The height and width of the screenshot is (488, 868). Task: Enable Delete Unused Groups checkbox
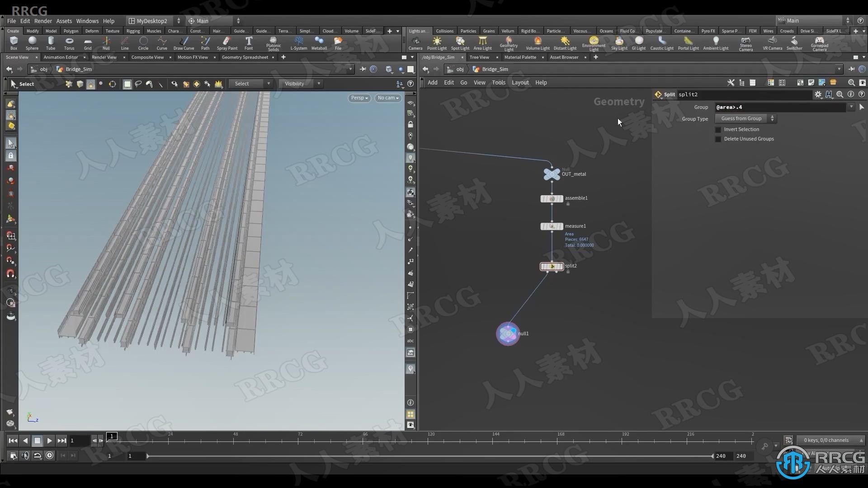point(718,139)
